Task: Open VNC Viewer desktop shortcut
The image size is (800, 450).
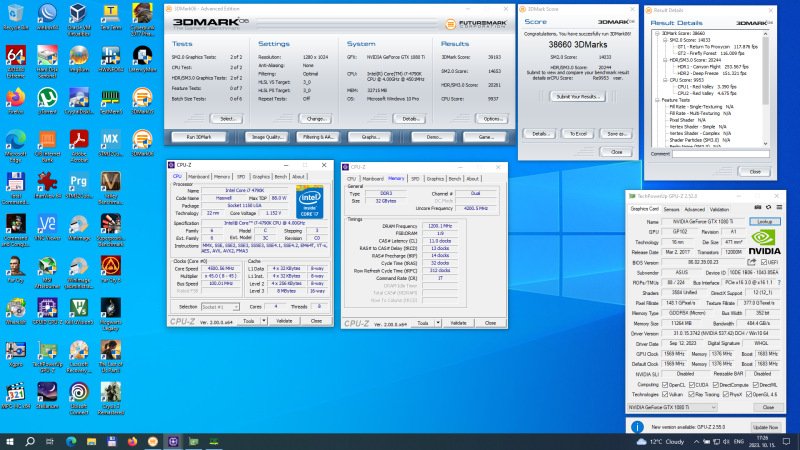Action: 47,228
